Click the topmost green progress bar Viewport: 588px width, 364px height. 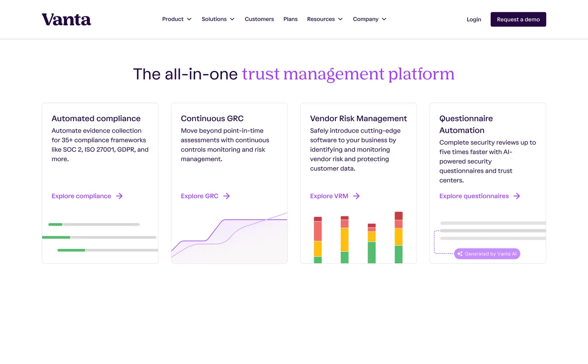coord(55,224)
